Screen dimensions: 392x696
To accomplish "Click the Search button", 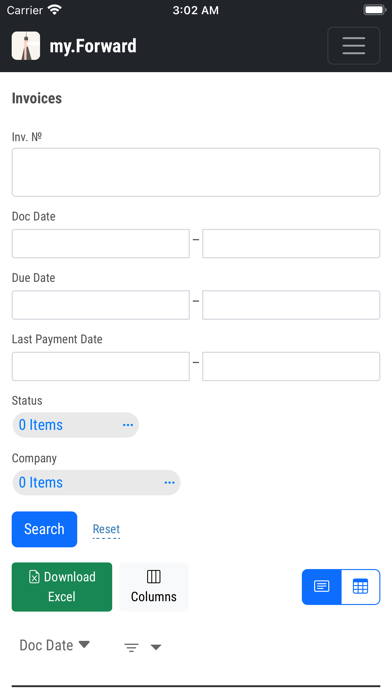I will pyautogui.click(x=44, y=529).
